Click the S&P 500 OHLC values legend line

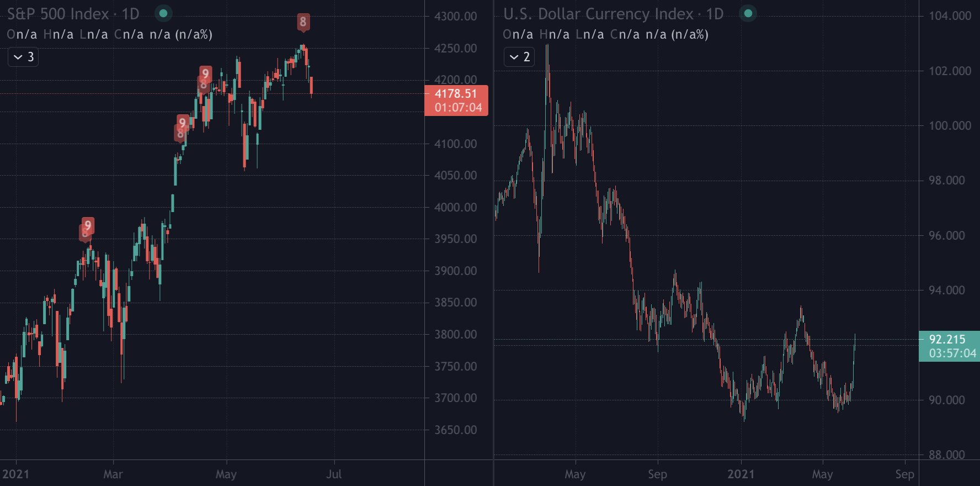[109, 35]
